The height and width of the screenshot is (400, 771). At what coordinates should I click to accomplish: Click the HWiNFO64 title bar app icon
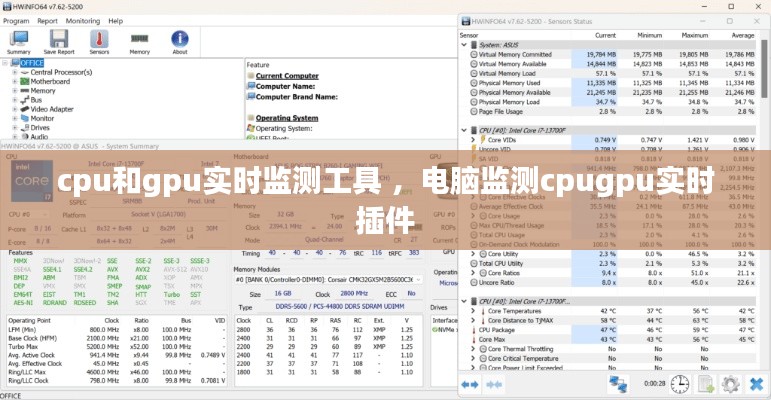click(x=7, y=6)
